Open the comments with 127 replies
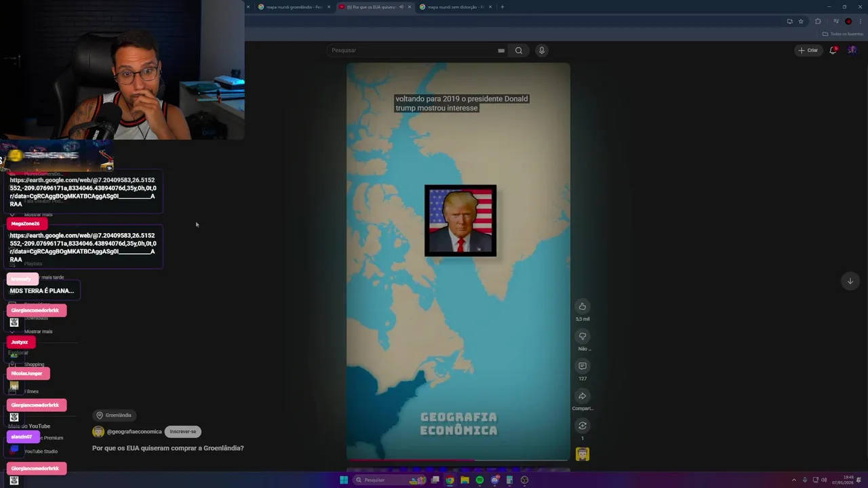The height and width of the screenshot is (488, 868). coord(583,366)
